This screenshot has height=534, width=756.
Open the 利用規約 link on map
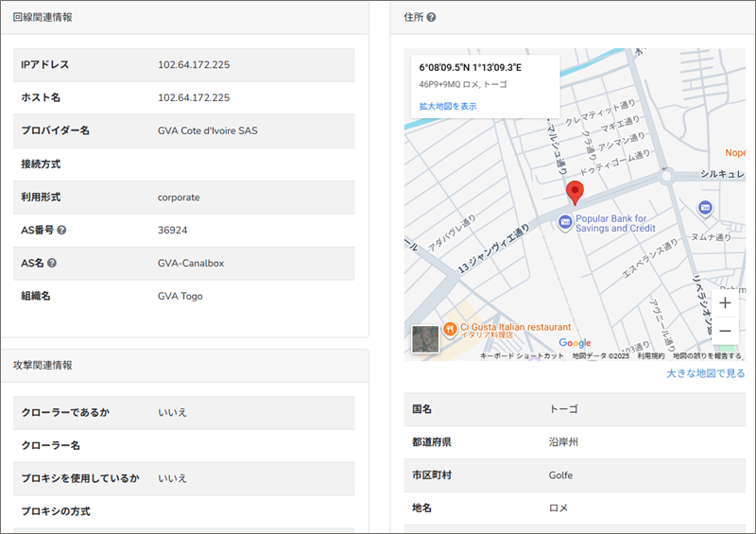point(651,356)
